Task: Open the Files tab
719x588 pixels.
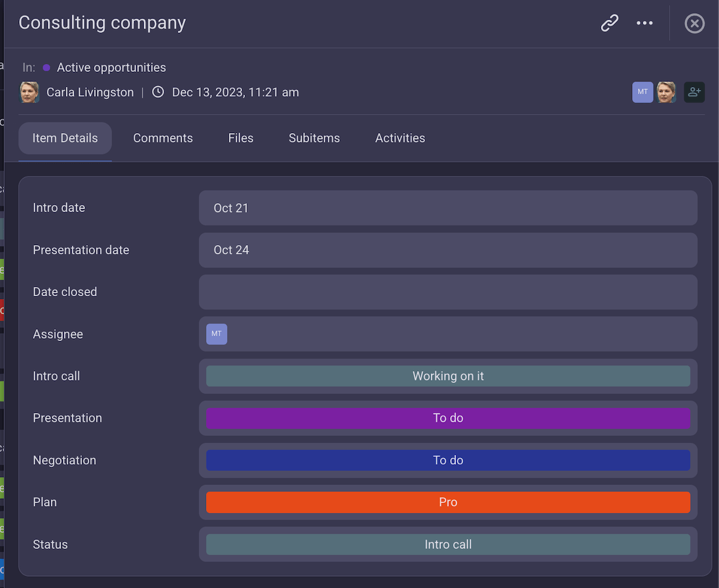Action: (x=241, y=138)
